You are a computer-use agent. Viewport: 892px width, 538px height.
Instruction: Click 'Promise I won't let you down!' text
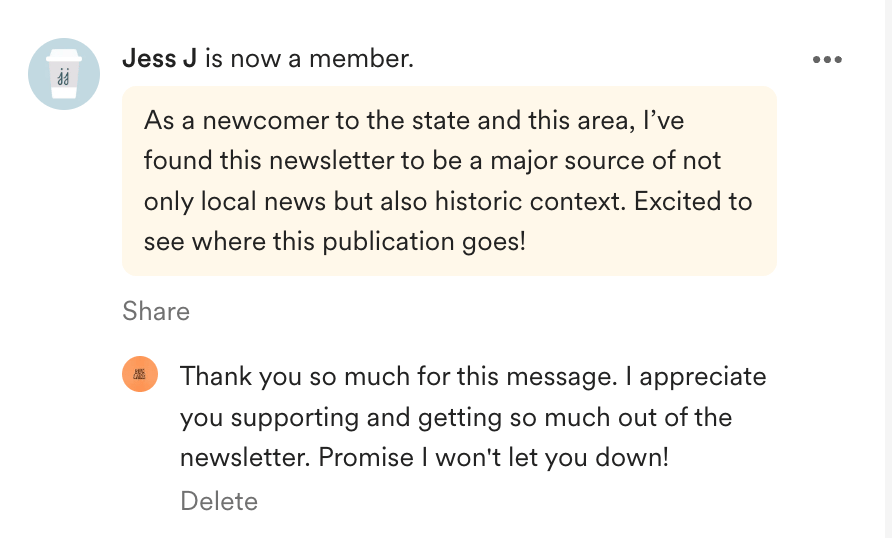pos(493,457)
